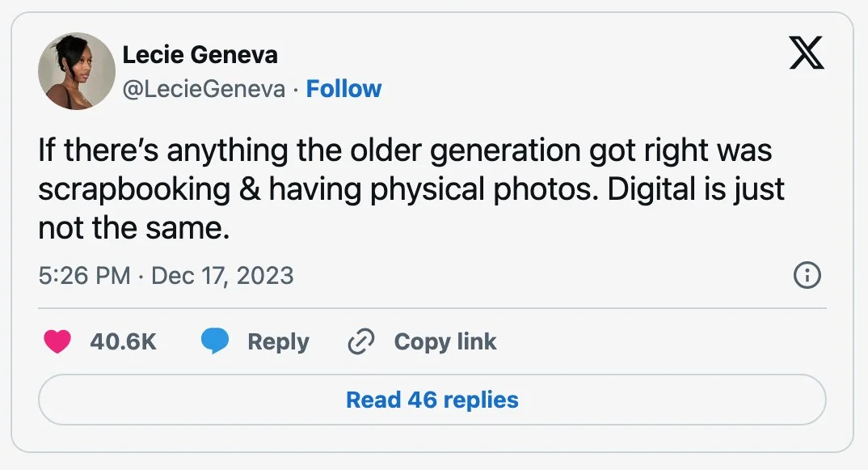The image size is (868, 470).
Task: Open Read 46 replies
Action: tap(432, 400)
